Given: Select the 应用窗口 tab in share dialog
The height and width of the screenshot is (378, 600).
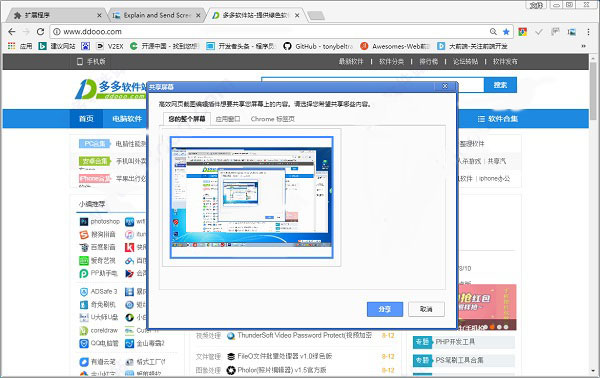Looking at the screenshot, I should [228, 119].
